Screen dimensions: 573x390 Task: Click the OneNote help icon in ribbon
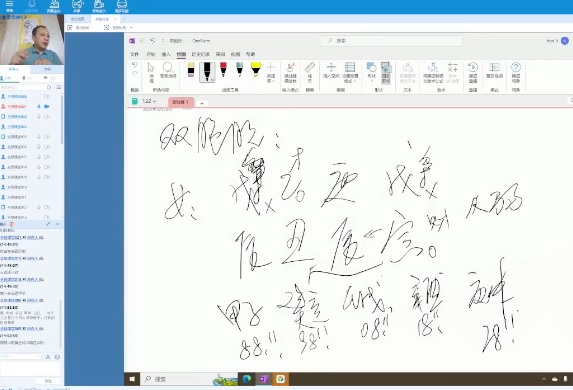click(x=516, y=72)
